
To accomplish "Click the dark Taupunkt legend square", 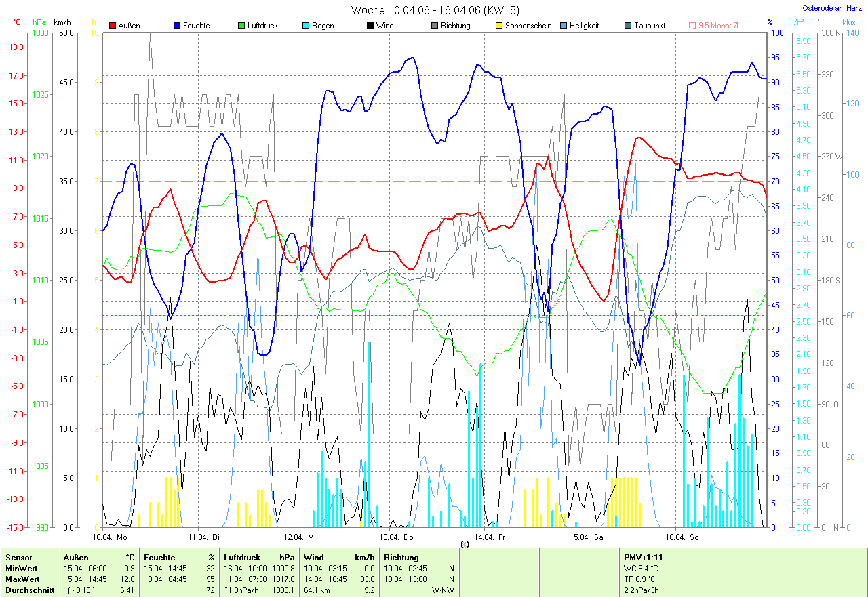I will tap(628, 26).
